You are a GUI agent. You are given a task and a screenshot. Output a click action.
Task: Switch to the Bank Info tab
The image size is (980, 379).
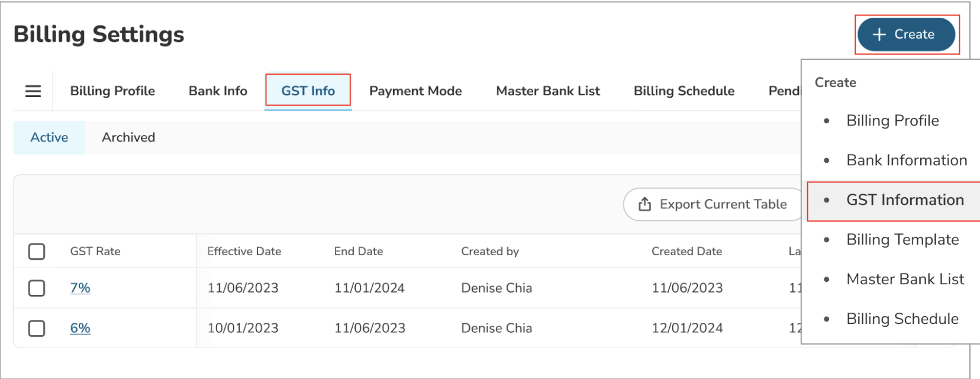[218, 91]
